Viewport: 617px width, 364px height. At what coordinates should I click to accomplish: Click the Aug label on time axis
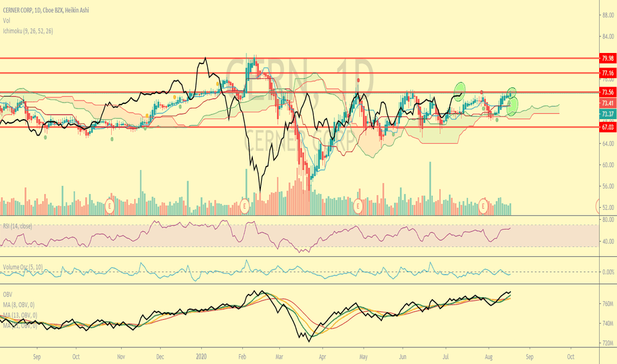click(x=489, y=357)
